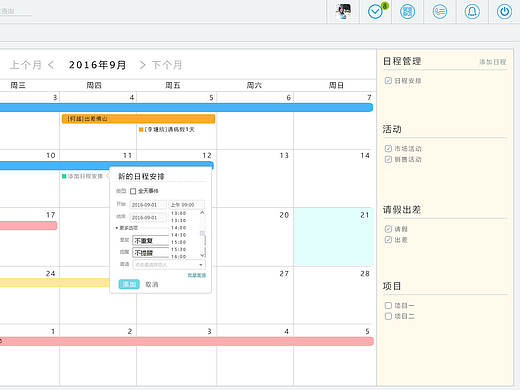Click the end date 2016-09-01 field
The image size is (520, 390).
(148, 217)
